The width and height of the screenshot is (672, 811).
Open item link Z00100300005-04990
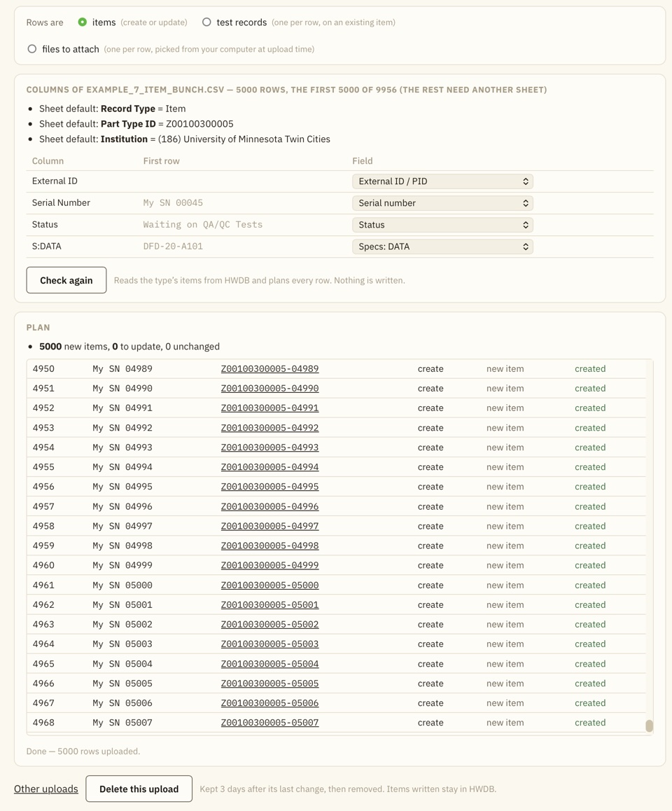[x=269, y=389]
